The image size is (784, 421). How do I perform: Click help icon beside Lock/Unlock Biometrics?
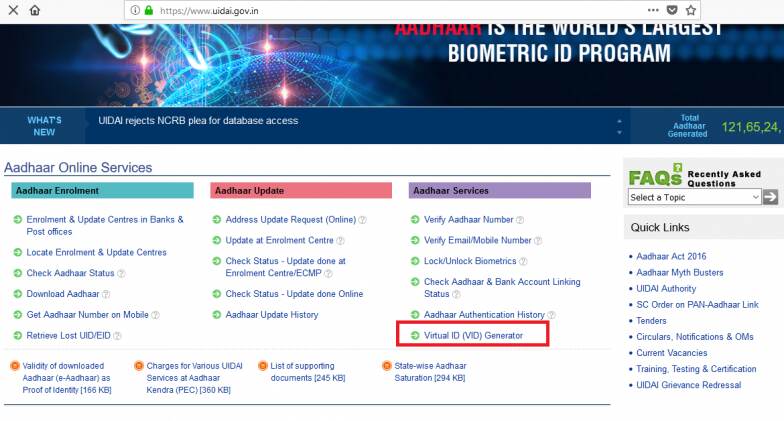coord(523,262)
